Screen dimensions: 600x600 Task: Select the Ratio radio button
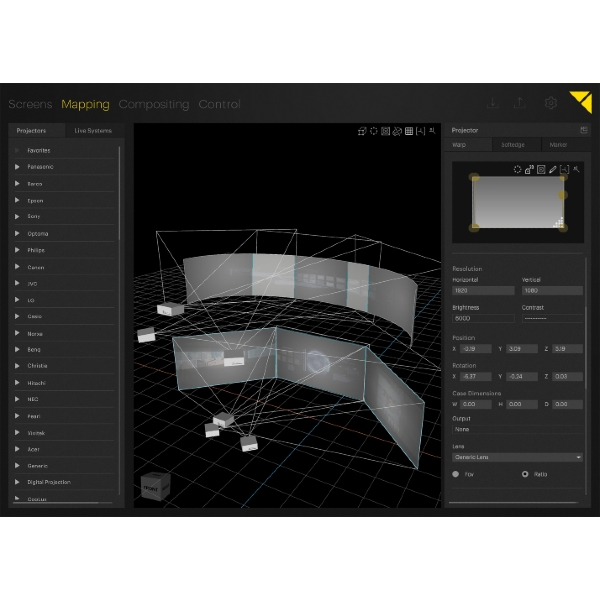point(525,474)
